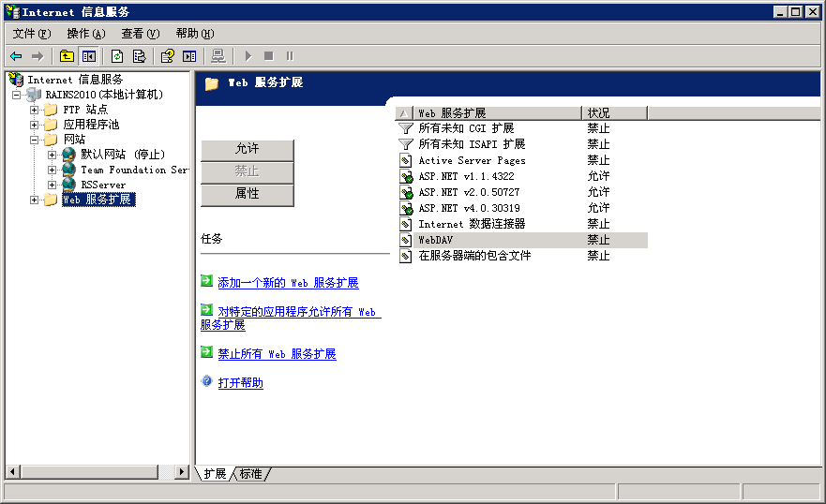
Task: Open the 文件(F) menu
Action: click(x=32, y=34)
